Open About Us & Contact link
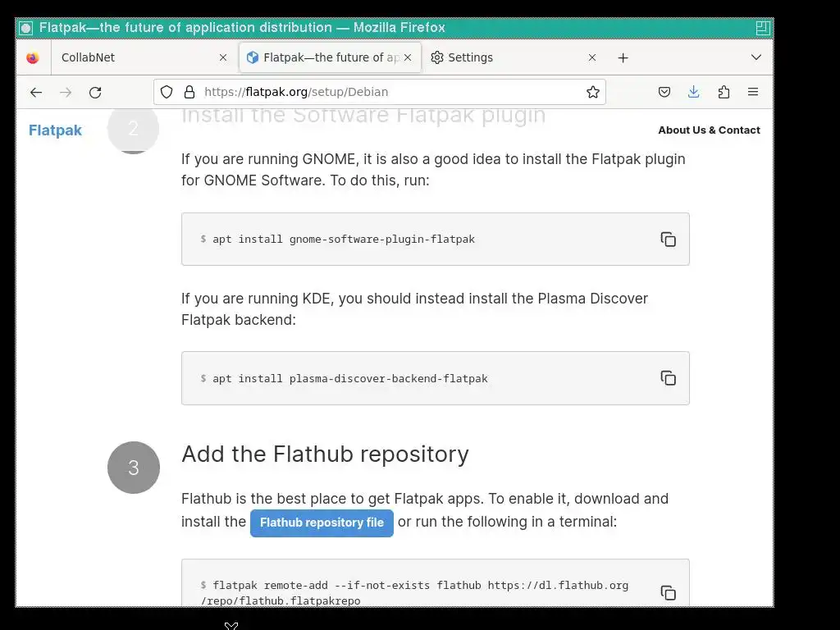This screenshot has height=630, width=840. (x=709, y=130)
